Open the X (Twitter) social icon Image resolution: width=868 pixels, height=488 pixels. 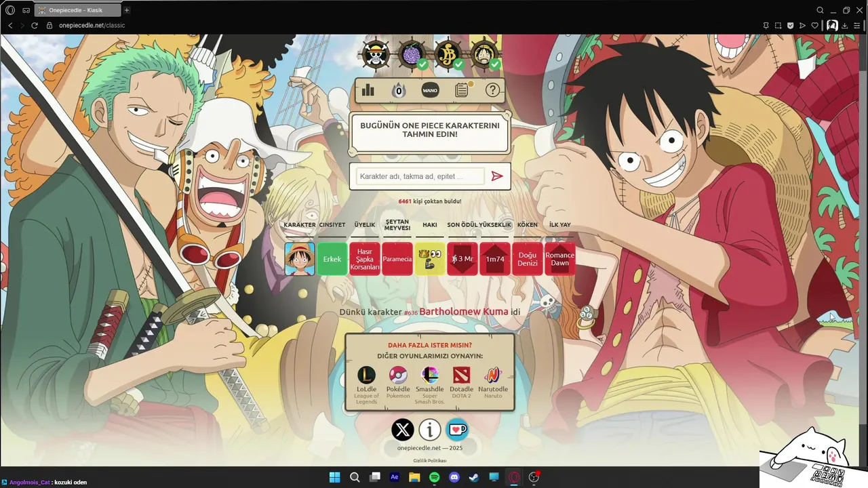403,430
